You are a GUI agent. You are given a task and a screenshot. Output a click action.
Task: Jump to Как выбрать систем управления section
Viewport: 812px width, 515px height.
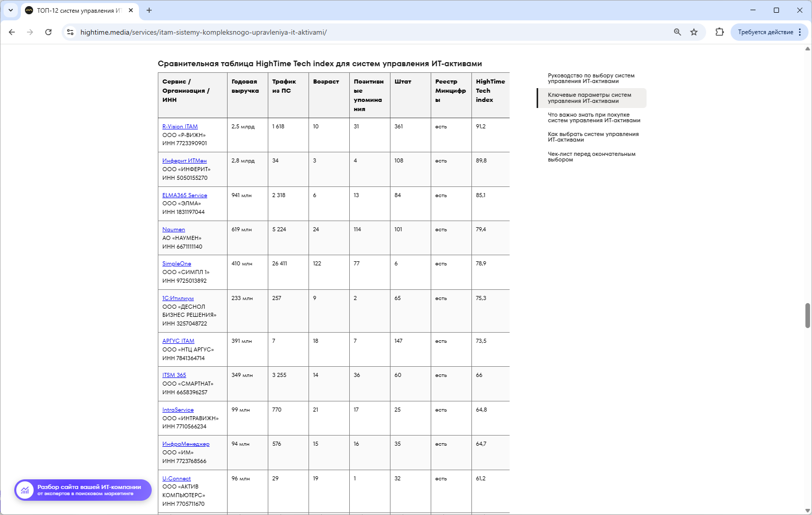[593, 137]
